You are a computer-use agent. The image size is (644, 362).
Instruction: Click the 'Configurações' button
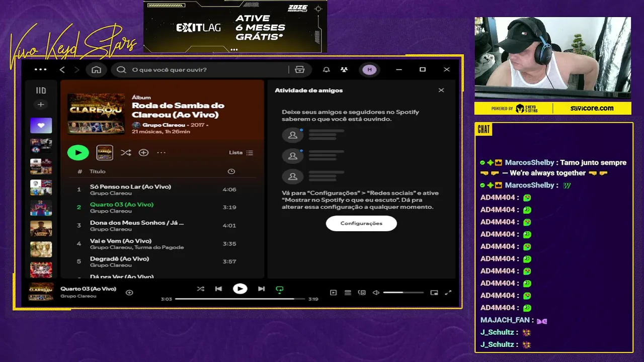coord(361,223)
